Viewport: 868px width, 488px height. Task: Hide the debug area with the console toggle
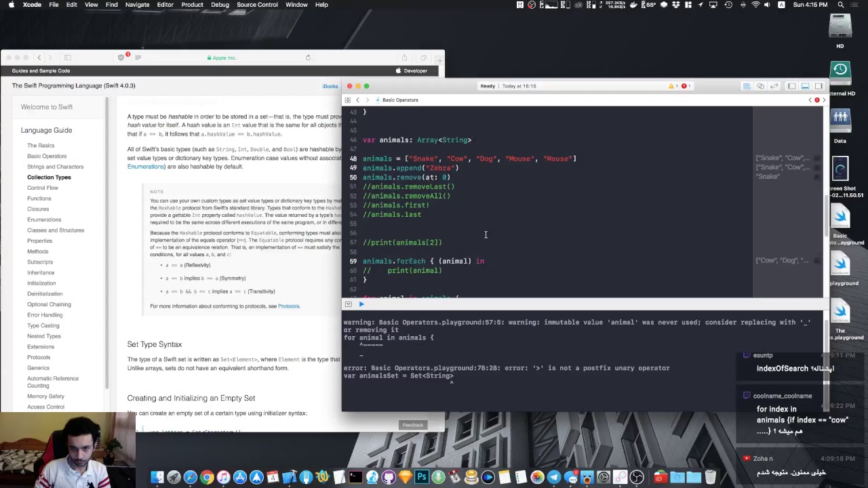coord(348,304)
